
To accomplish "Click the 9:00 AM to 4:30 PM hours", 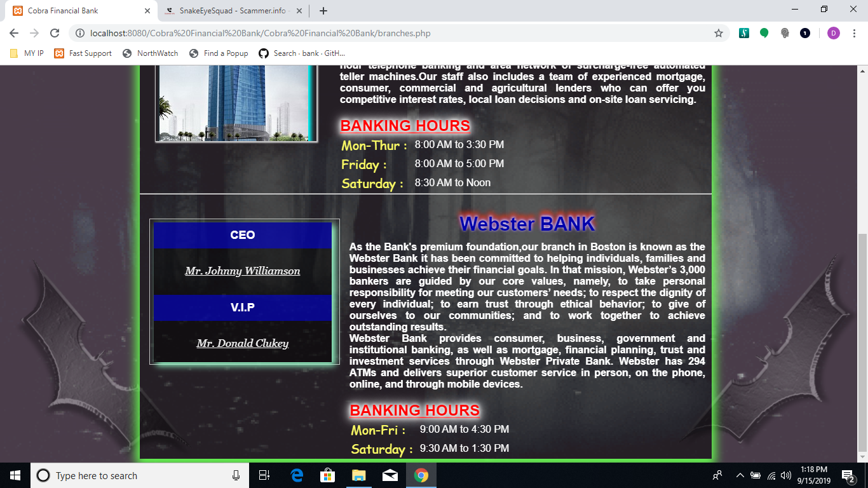I will (x=465, y=430).
